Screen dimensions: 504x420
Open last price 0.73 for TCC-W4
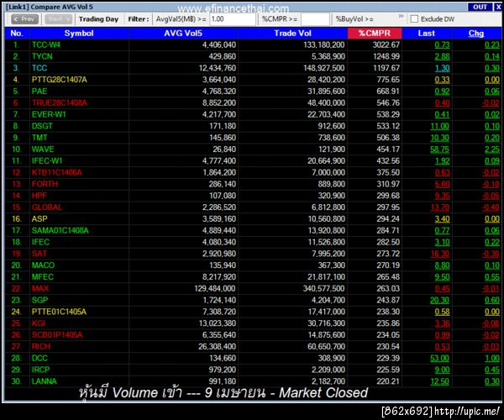[x=443, y=45]
